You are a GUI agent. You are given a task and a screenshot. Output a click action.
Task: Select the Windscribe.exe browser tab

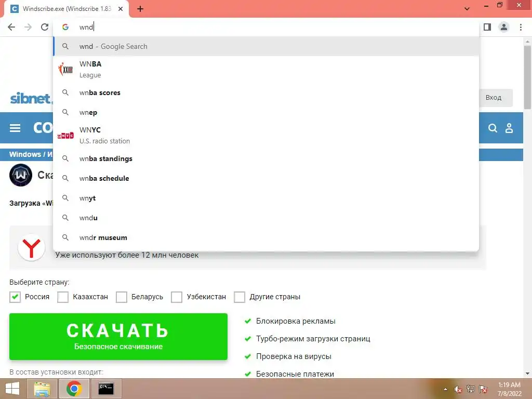(x=66, y=9)
